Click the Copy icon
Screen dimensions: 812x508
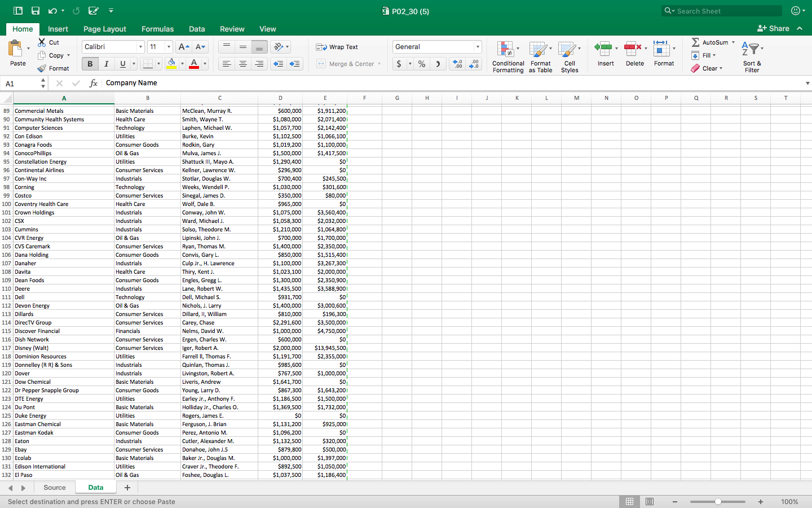pyautogui.click(x=42, y=55)
